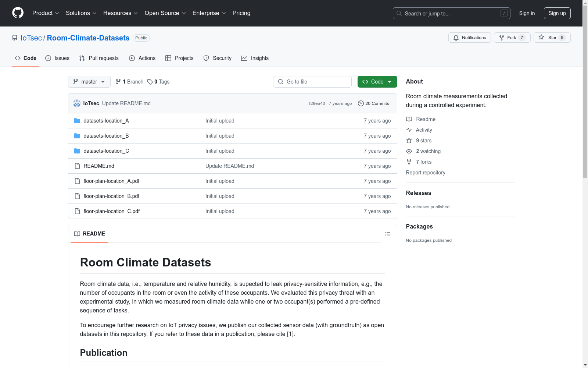Screen dimensions: 588x368
Task: Switch to the Insights tab
Action: click(x=255, y=58)
